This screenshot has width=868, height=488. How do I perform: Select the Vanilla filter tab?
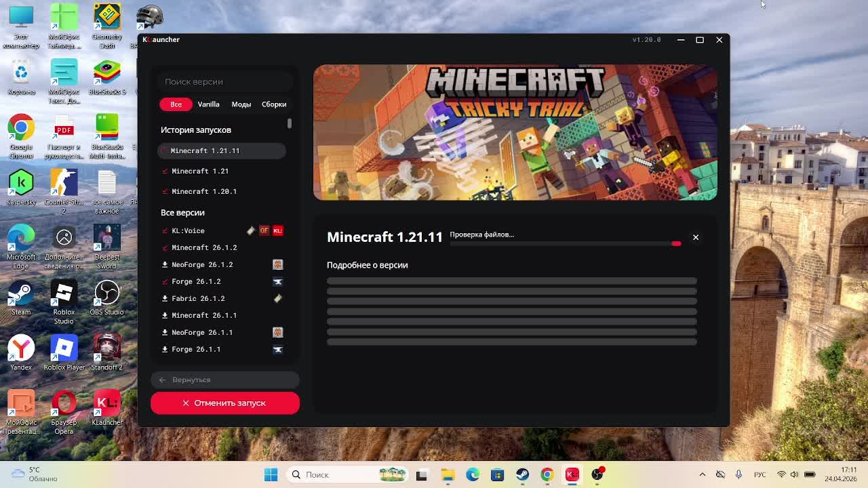(x=208, y=104)
